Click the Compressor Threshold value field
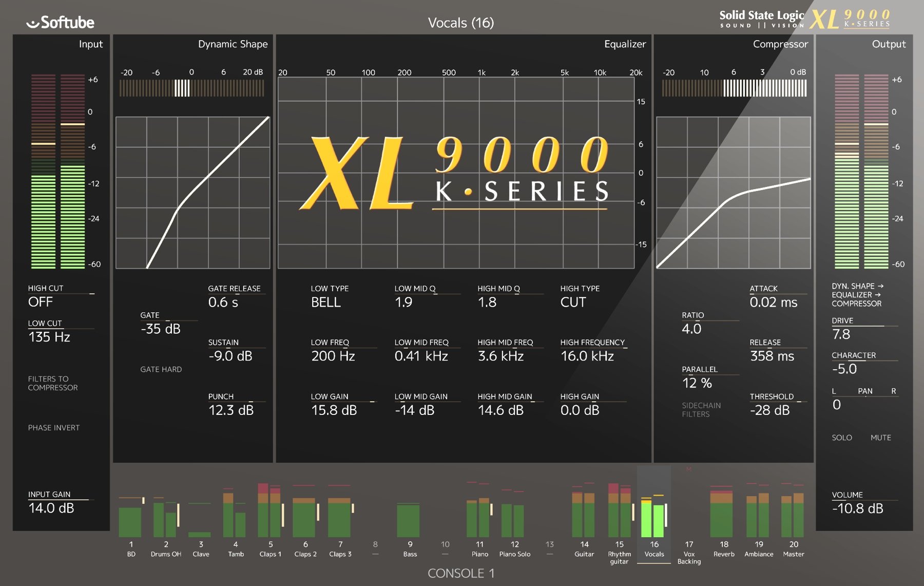 tap(770, 410)
